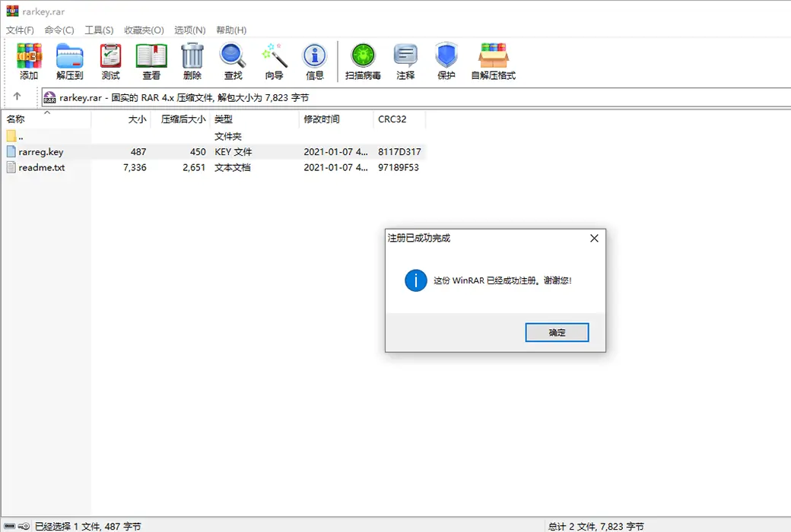This screenshot has width=791, height=532.
Task: Open the Tools (工具) menu
Action: [x=99, y=30]
